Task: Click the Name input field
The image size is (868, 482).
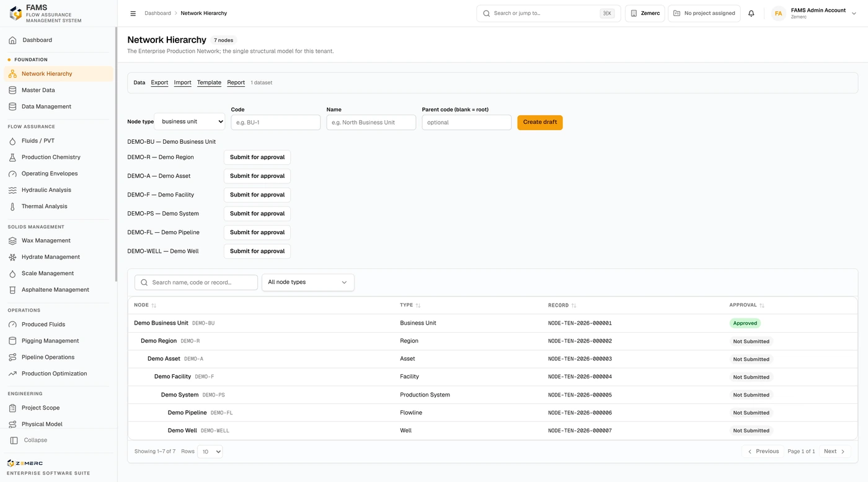Action: point(371,123)
